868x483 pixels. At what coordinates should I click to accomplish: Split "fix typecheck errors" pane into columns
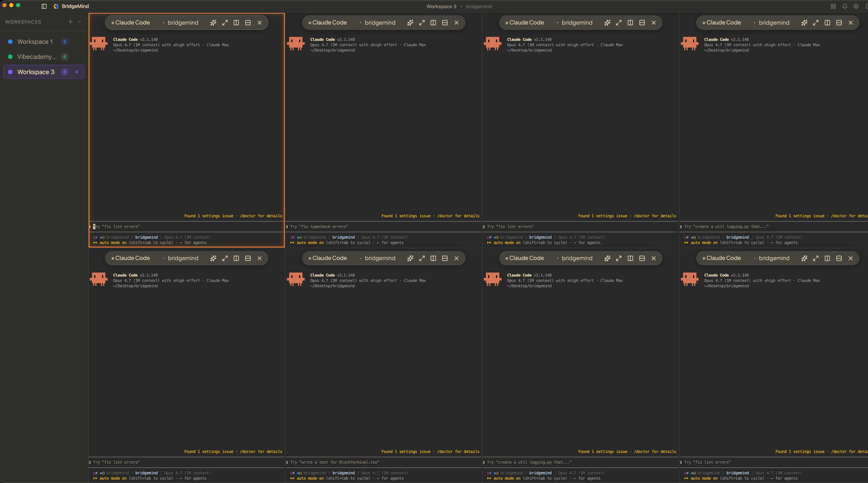tap(433, 23)
